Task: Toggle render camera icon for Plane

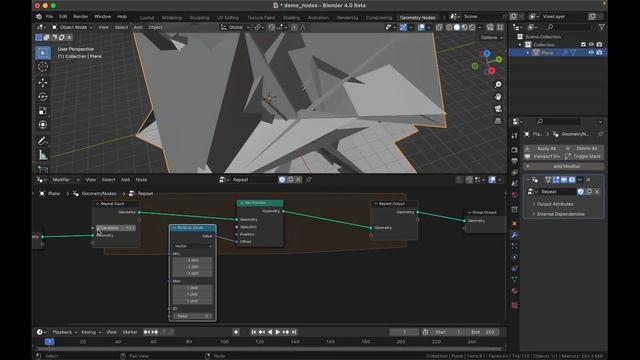Action: 599,53
